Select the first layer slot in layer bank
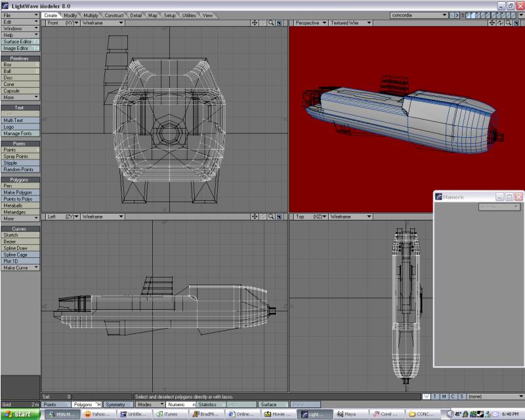 (469, 14)
